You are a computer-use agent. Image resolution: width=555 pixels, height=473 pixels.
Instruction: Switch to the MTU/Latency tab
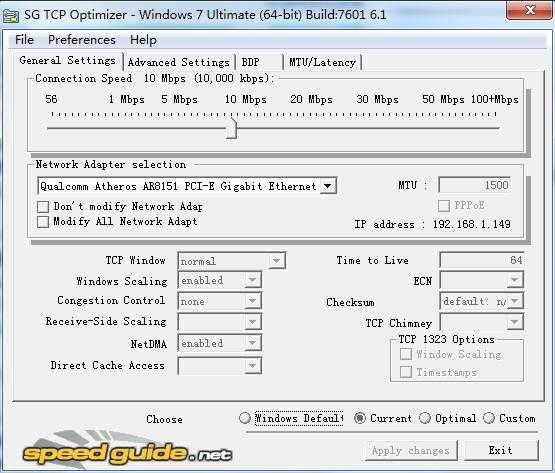tap(322, 63)
